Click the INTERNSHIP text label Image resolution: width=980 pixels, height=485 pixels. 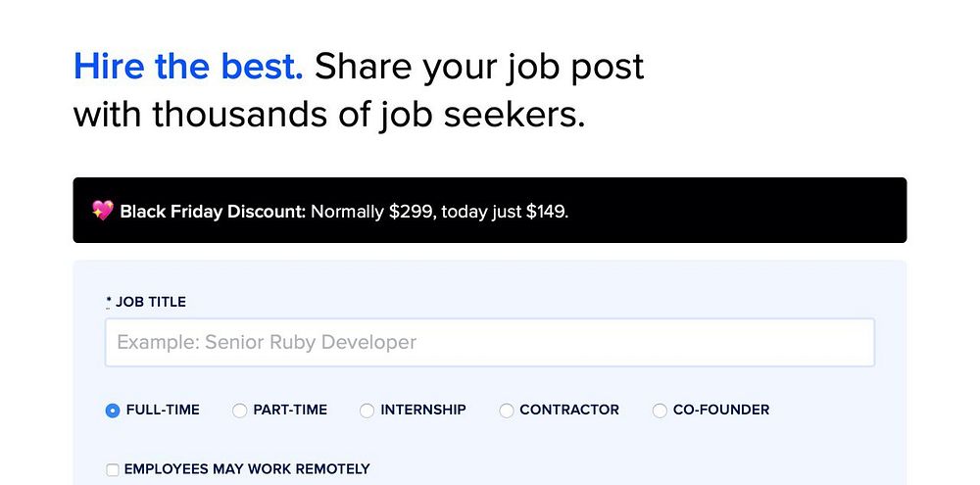tap(423, 410)
